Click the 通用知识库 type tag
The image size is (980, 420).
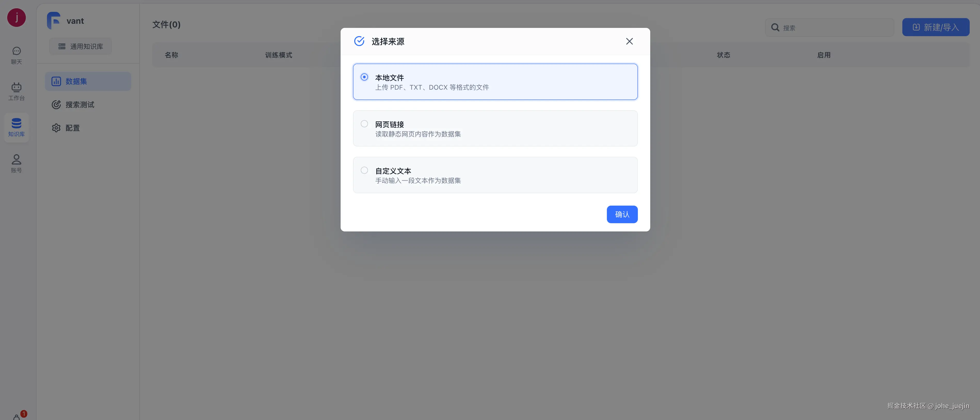click(x=80, y=46)
